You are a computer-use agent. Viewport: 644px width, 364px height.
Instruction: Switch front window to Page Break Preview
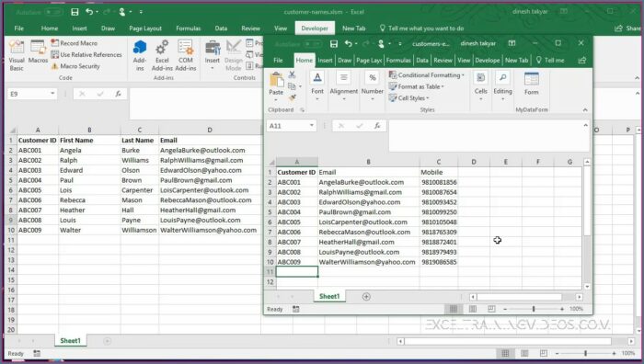491,309
